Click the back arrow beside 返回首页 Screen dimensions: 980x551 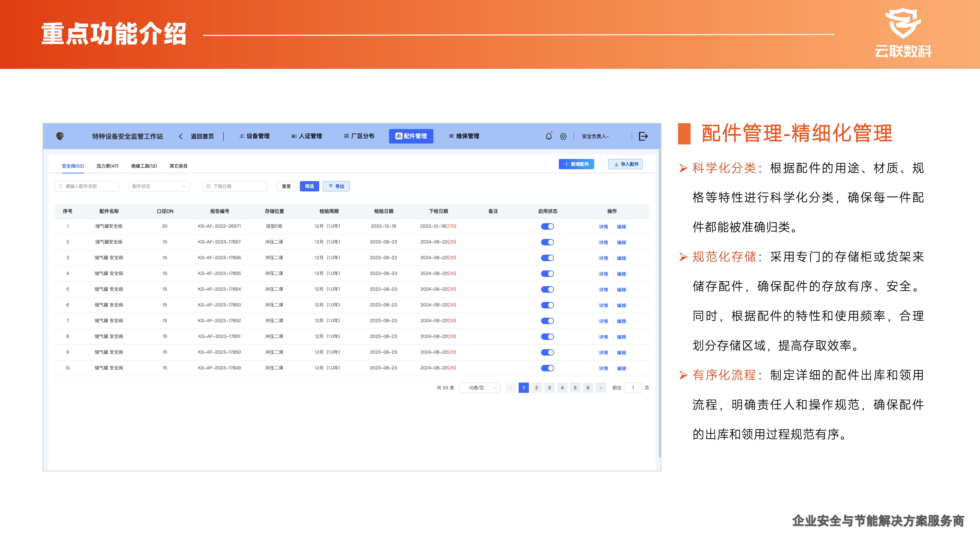(x=181, y=136)
